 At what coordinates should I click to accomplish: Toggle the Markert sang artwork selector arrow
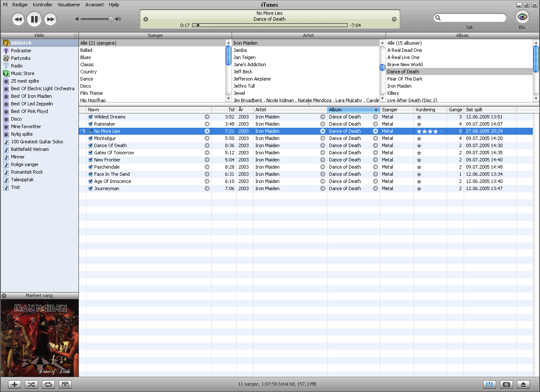click(x=4, y=295)
